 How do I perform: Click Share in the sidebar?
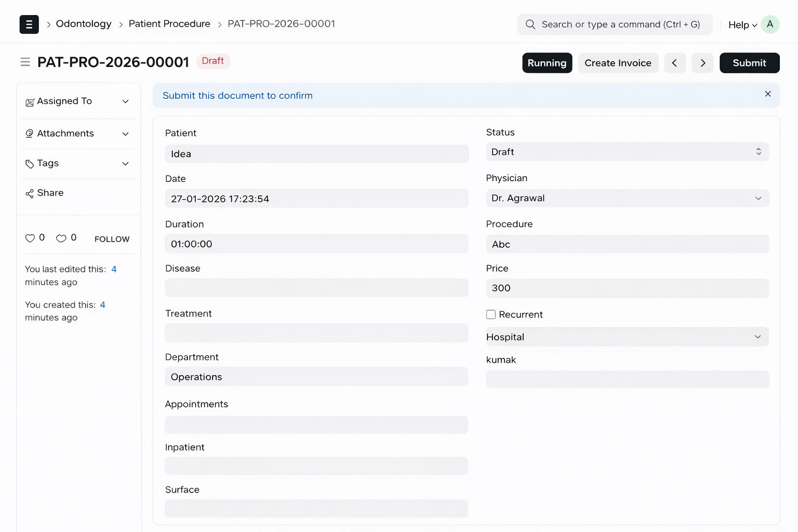click(50, 193)
